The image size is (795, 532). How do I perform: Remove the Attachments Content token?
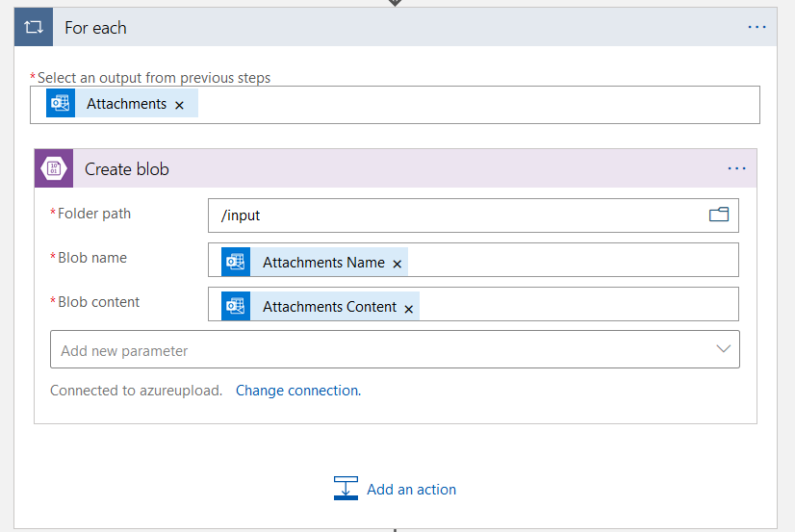[409, 309]
